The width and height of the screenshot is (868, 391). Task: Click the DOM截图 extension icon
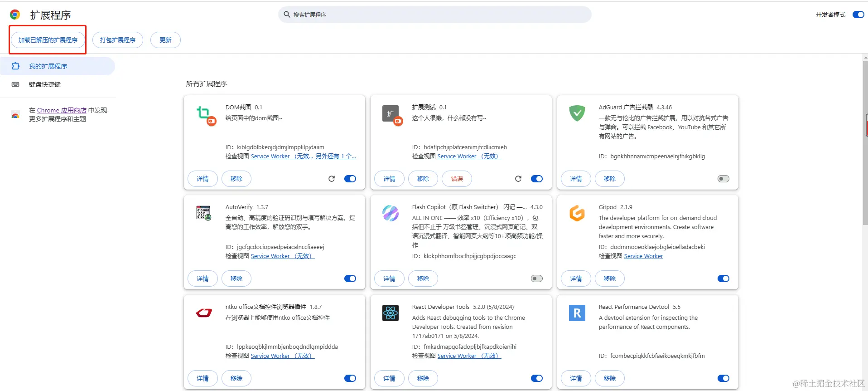[x=206, y=115]
